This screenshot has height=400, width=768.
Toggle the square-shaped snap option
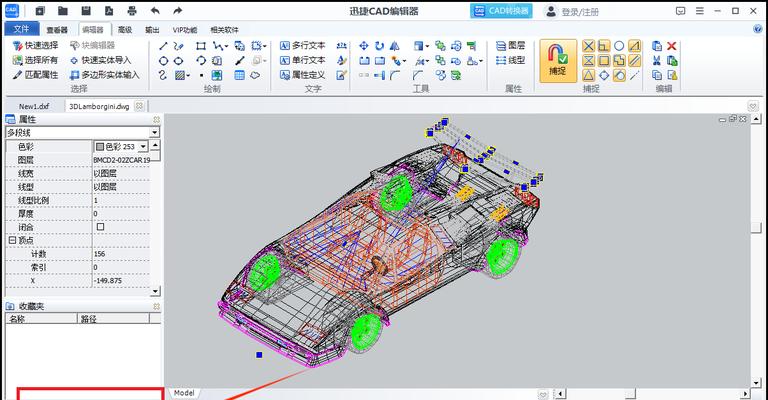click(604, 61)
